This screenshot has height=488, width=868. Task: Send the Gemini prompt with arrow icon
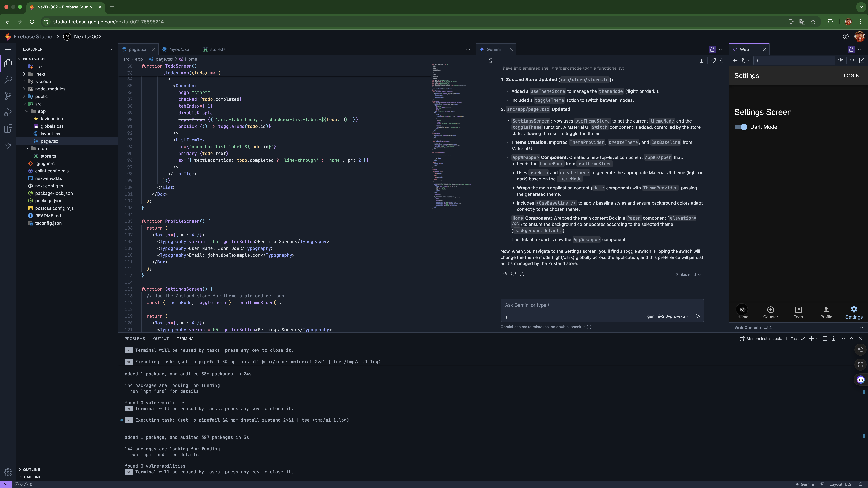pyautogui.click(x=698, y=316)
